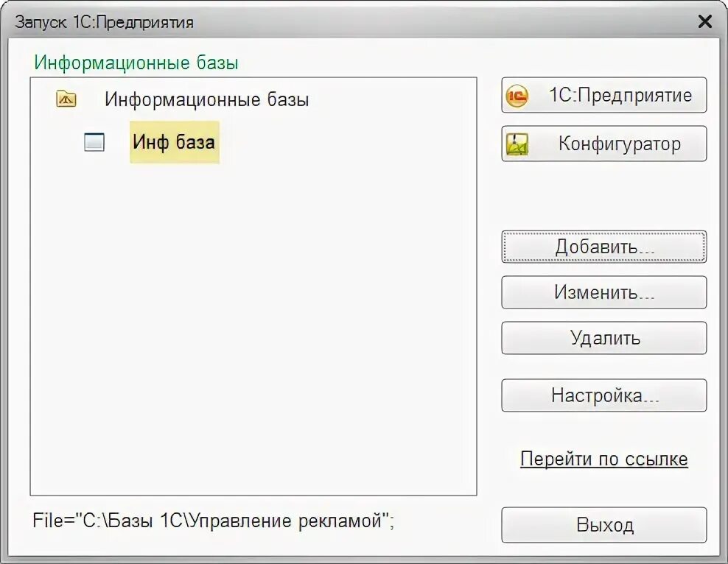Screen dimensions: 728x564
Task: Click the folder icon of Информационные базы root
Action: pyautogui.click(x=66, y=99)
